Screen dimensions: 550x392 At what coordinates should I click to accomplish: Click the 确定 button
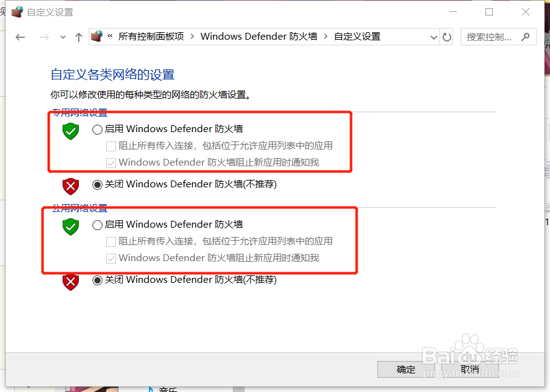pyautogui.click(x=406, y=370)
